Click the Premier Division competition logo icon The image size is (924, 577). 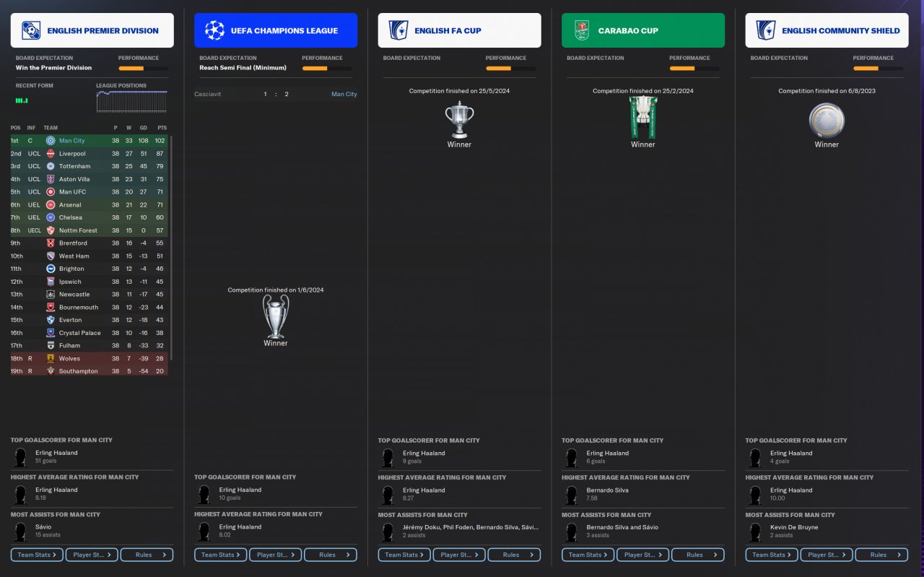point(31,30)
